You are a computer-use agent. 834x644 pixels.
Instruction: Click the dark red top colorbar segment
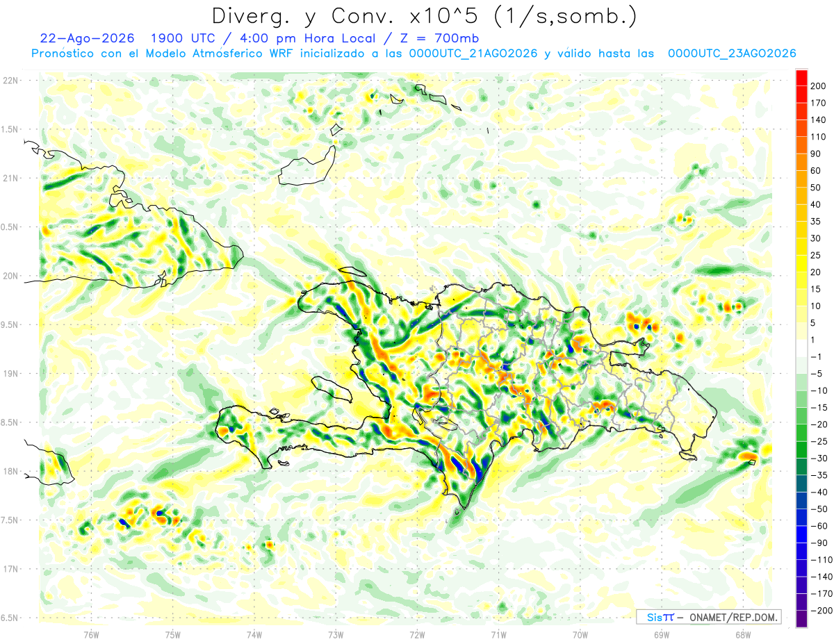pos(801,77)
